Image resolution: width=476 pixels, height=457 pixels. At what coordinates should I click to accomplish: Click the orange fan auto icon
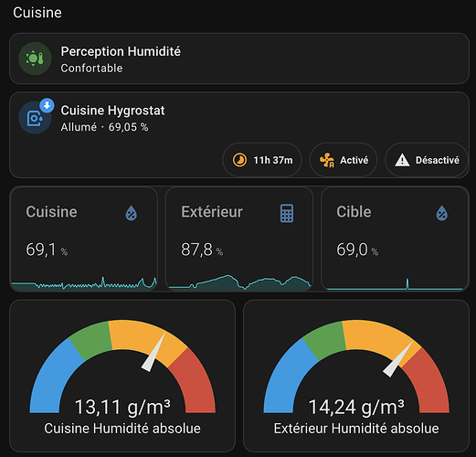pyautogui.click(x=327, y=160)
